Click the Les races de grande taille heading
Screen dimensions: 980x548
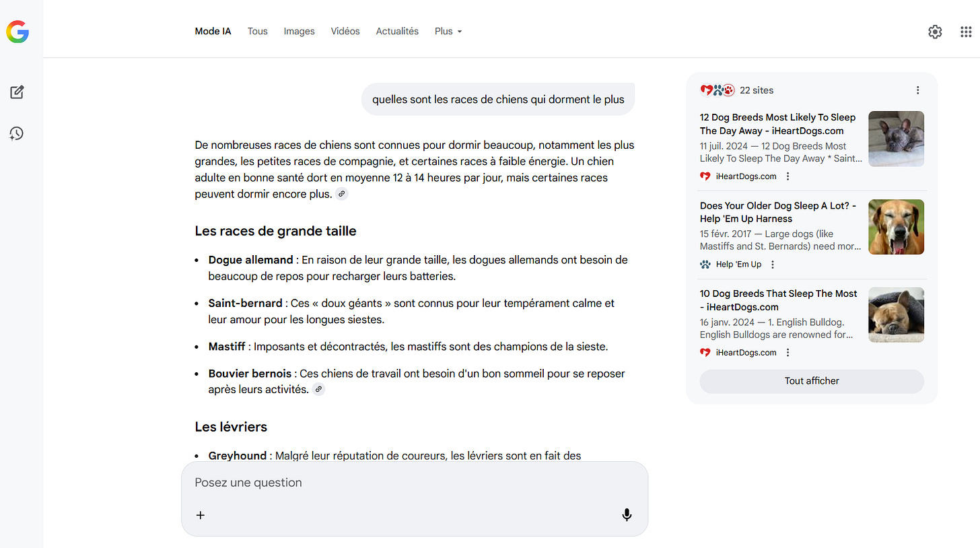click(x=275, y=231)
